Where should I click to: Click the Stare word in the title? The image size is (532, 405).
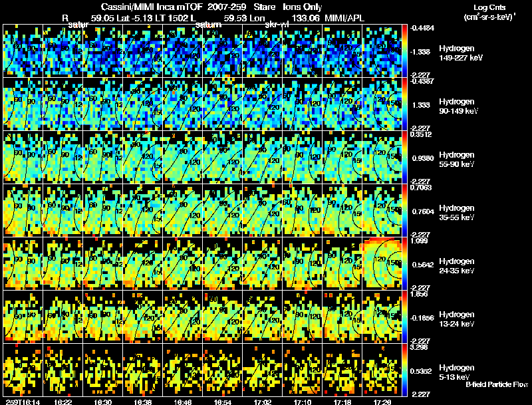point(264,7)
